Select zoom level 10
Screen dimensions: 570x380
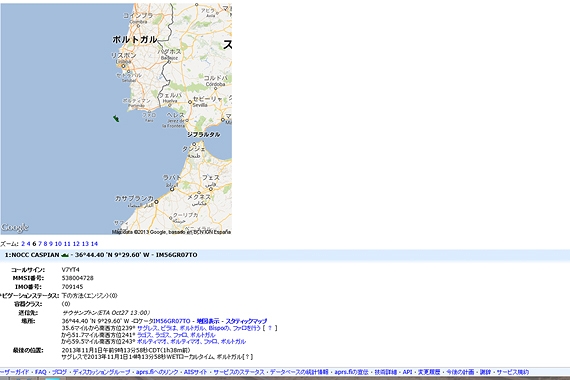tap(58, 244)
